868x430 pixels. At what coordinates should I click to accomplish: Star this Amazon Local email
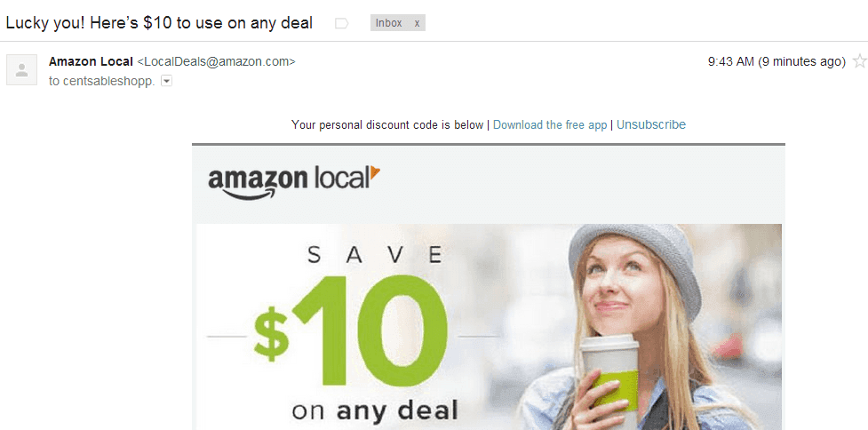860,61
